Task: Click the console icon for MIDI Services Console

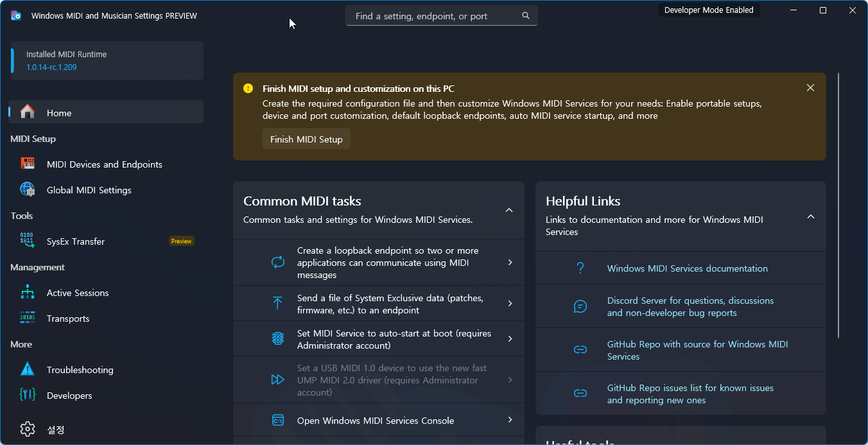Action: coord(277,421)
